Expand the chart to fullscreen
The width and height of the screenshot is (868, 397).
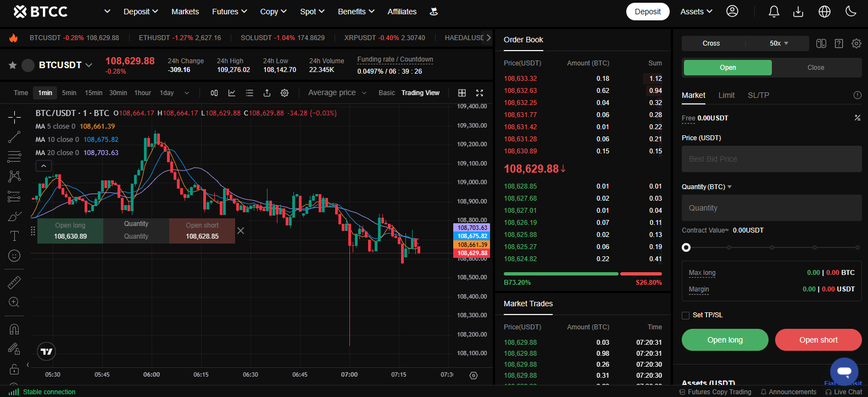[480, 93]
